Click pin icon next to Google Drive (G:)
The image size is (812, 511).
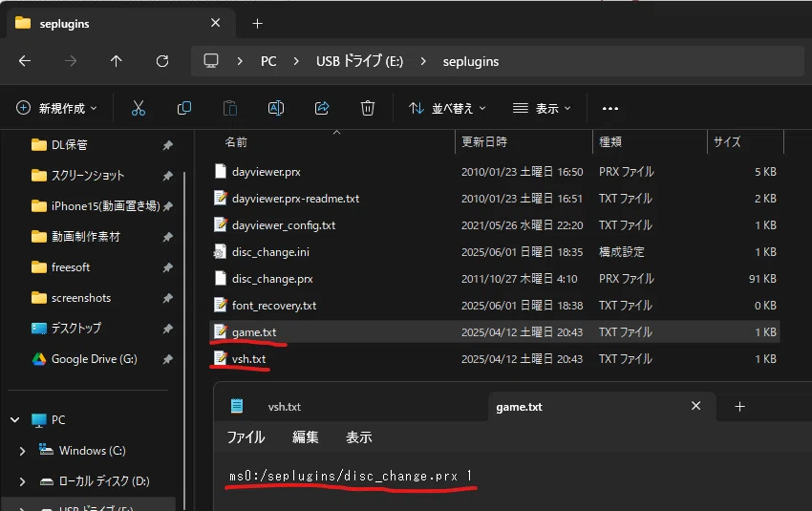167,359
